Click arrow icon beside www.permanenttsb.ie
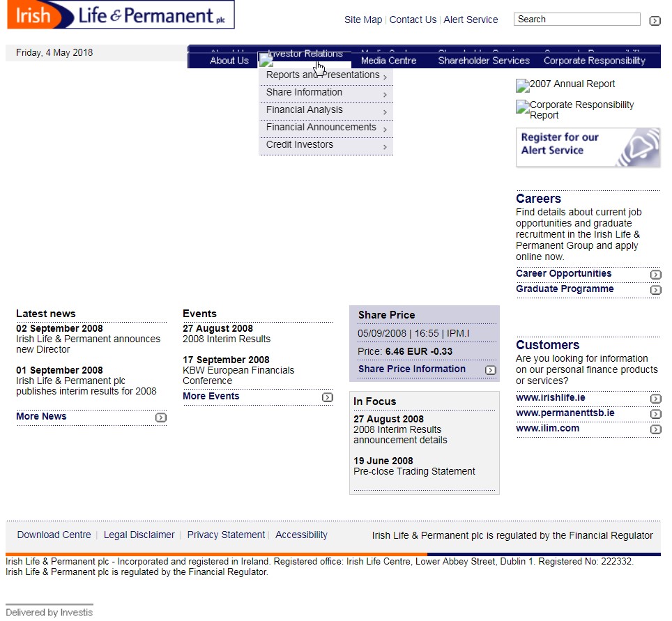The image size is (672, 621). click(x=655, y=414)
